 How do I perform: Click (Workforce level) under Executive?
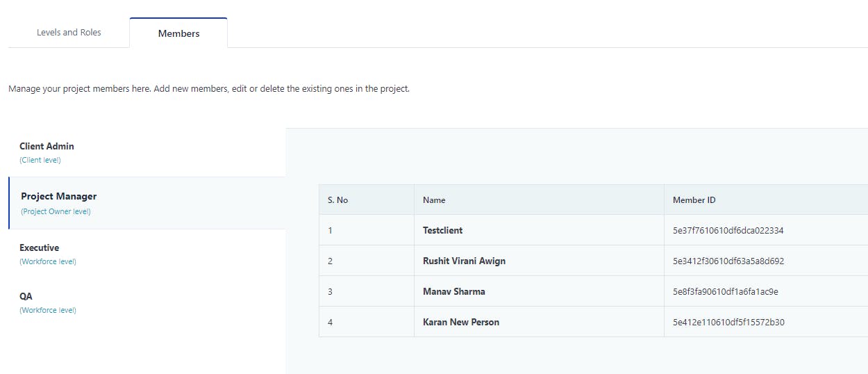(x=48, y=261)
